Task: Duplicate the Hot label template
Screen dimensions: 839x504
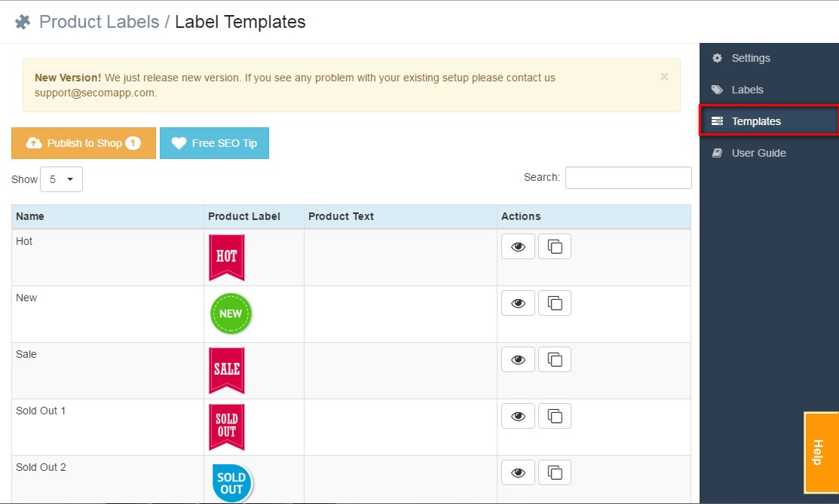Action: [x=555, y=246]
